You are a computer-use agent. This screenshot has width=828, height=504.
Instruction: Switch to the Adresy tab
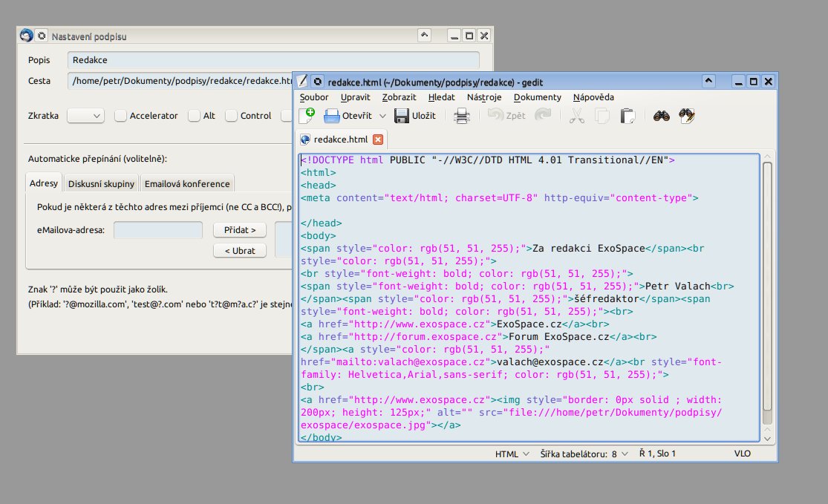click(x=44, y=183)
